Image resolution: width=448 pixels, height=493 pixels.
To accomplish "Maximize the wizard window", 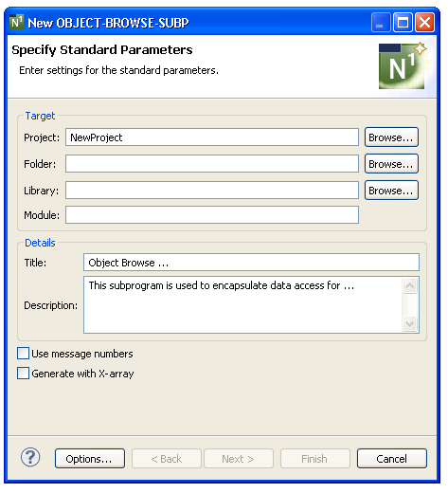I will click(403, 23).
